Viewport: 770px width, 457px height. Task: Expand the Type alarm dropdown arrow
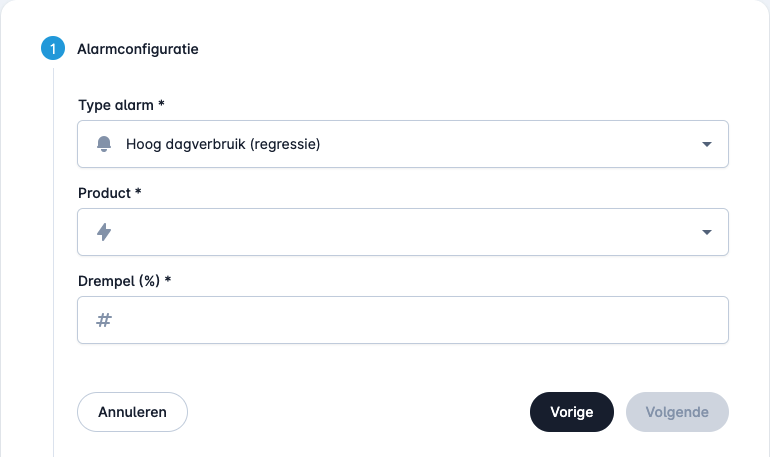pos(707,144)
